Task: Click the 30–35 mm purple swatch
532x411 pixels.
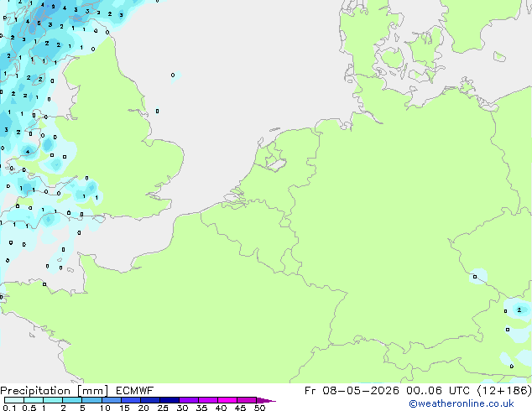Action: pyautogui.click(x=189, y=400)
